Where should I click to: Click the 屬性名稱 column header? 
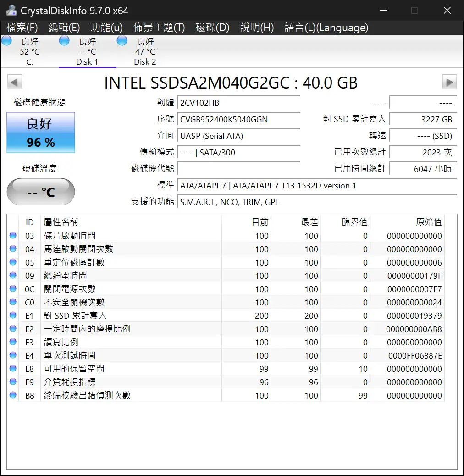(131, 222)
